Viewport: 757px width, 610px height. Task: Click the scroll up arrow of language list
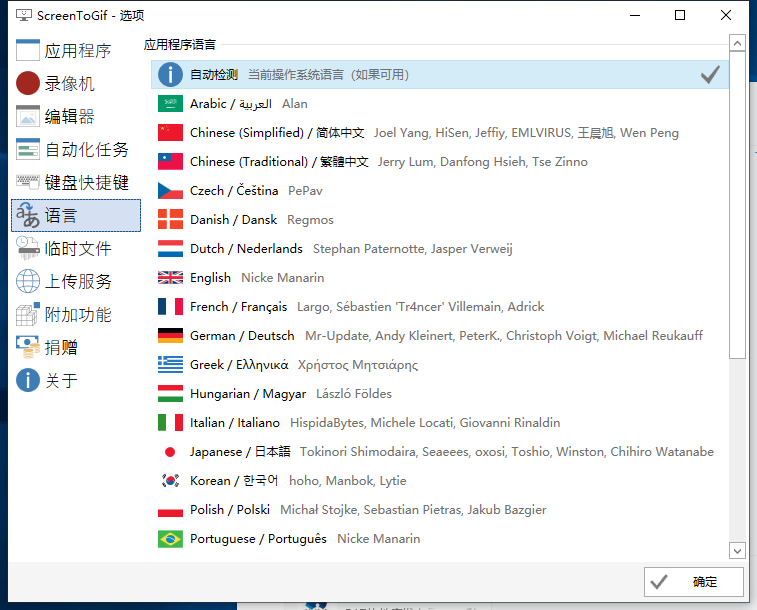coord(737,43)
